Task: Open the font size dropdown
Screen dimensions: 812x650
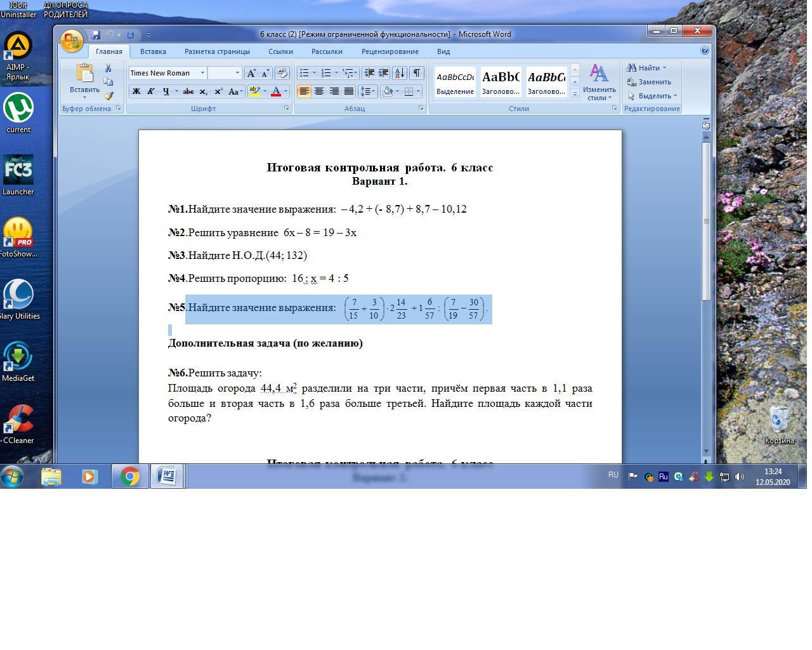Action: tap(237, 73)
